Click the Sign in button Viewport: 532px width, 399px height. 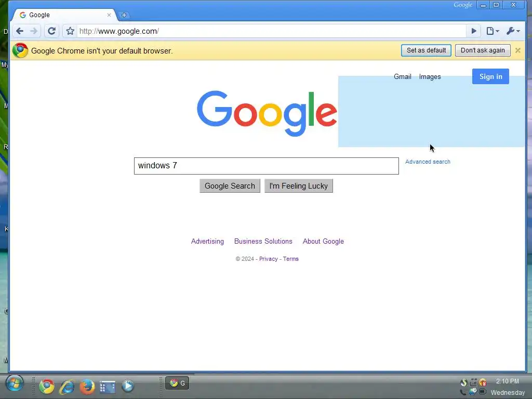(x=490, y=76)
